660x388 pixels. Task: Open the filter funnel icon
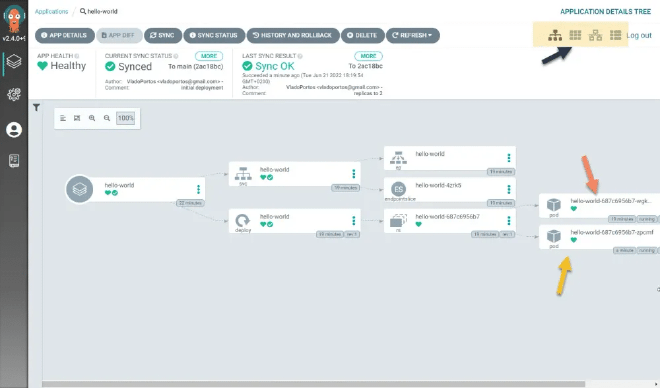click(37, 108)
